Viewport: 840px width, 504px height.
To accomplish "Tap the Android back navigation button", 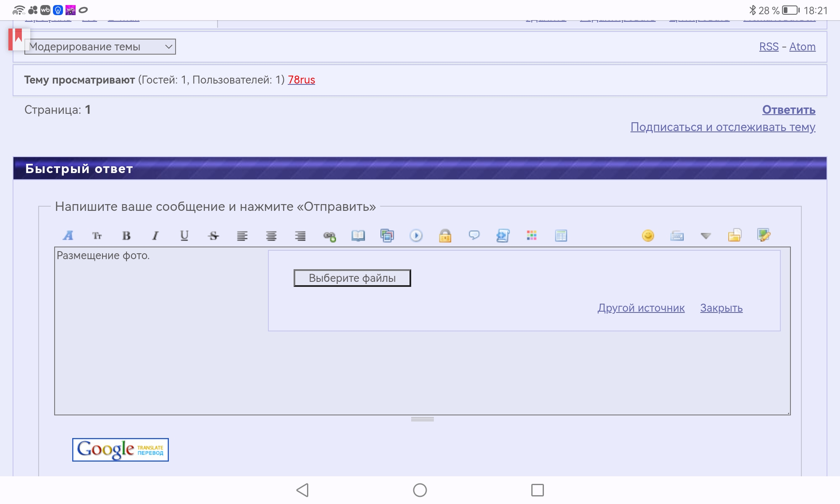I will point(302,490).
